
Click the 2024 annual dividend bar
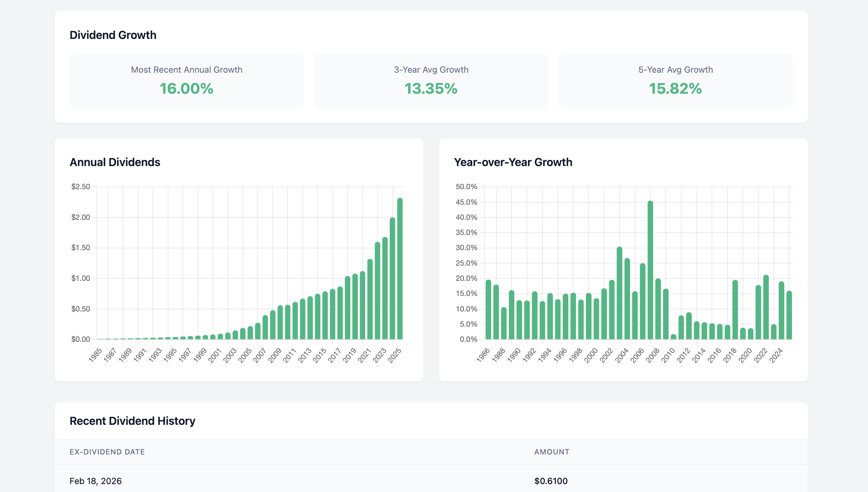tap(392, 278)
